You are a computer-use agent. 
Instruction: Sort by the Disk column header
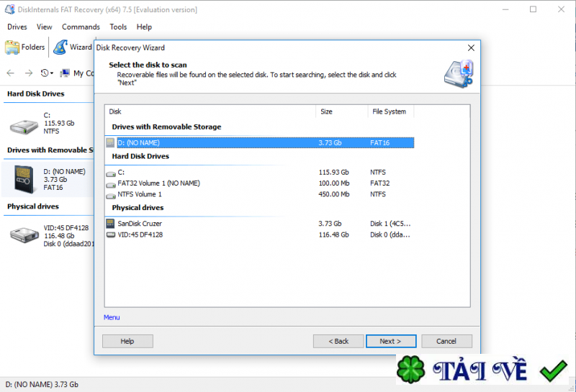pos(210,111)
